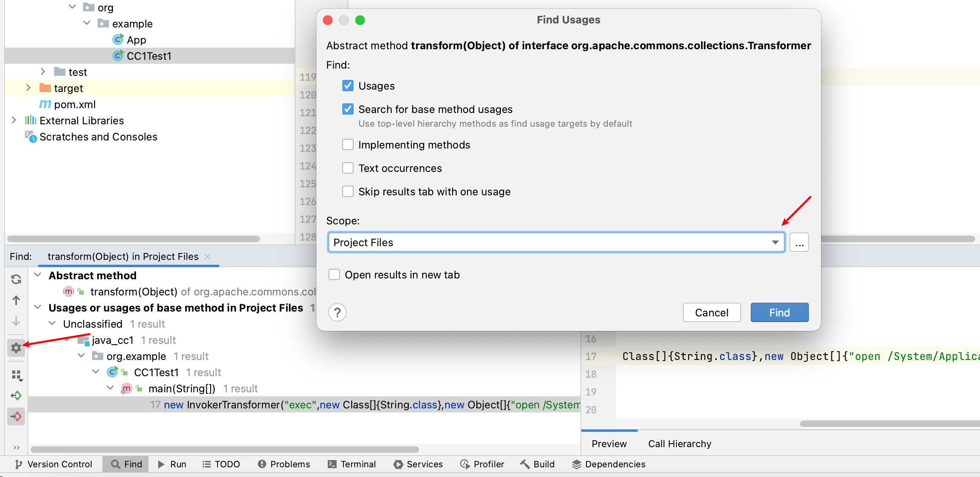Click the Group By icon

17,375
